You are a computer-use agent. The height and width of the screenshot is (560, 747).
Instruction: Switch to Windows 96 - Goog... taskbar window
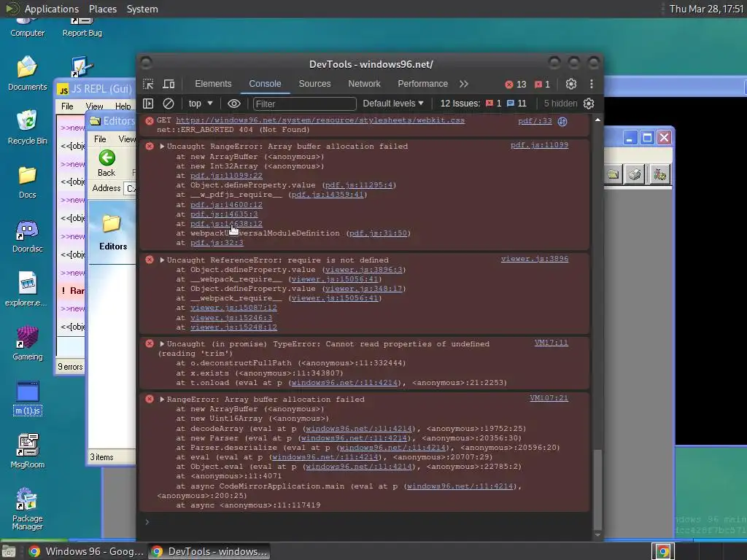click(x=85, y=551)
